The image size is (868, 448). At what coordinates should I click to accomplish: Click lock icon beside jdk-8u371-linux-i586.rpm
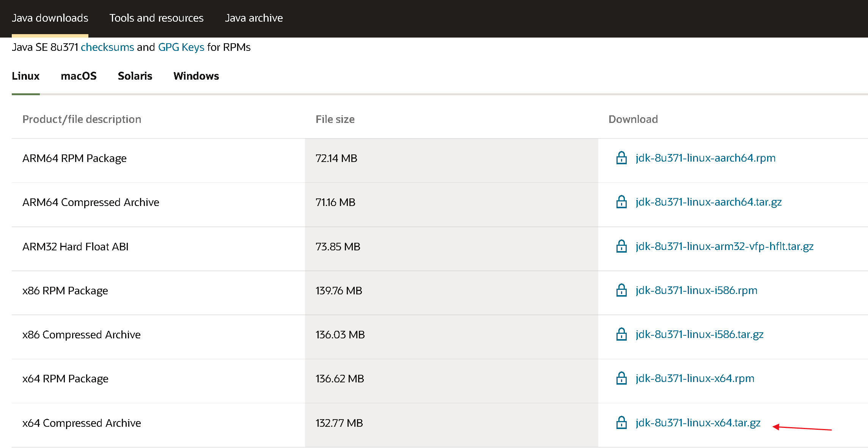(621, 290)
